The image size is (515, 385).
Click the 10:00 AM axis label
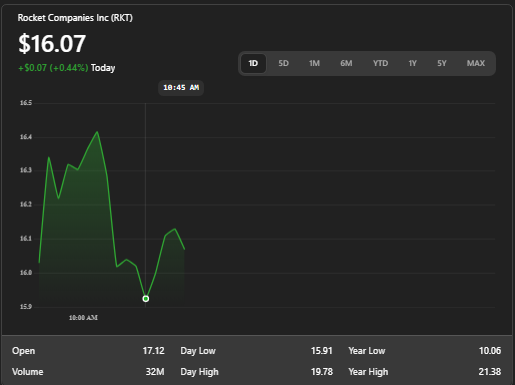(83, 318)
